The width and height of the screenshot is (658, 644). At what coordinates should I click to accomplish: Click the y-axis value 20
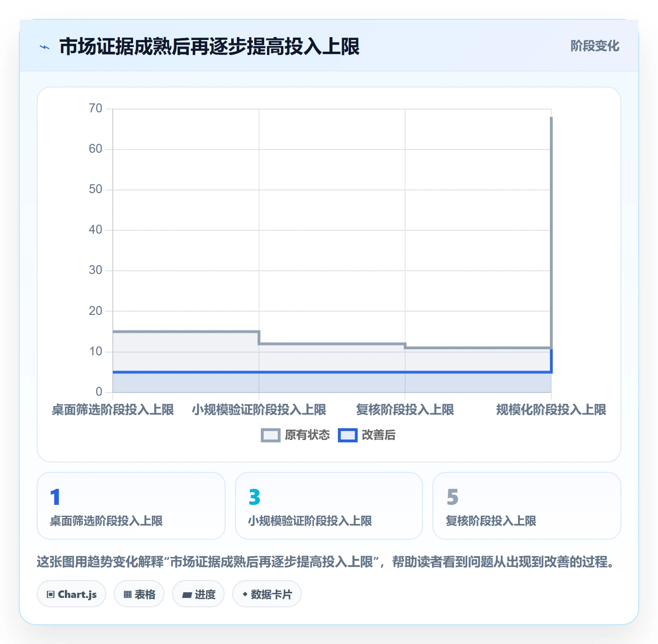(x=95, y=311)
